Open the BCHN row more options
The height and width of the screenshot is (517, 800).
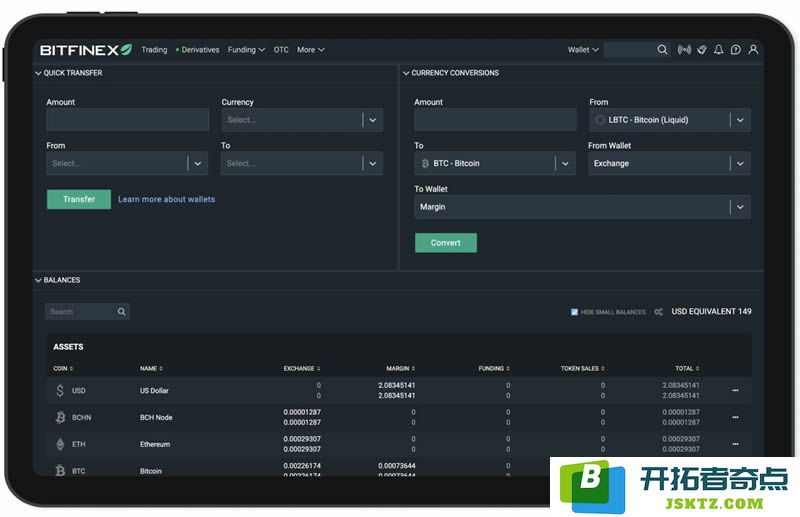coord(735,417)
